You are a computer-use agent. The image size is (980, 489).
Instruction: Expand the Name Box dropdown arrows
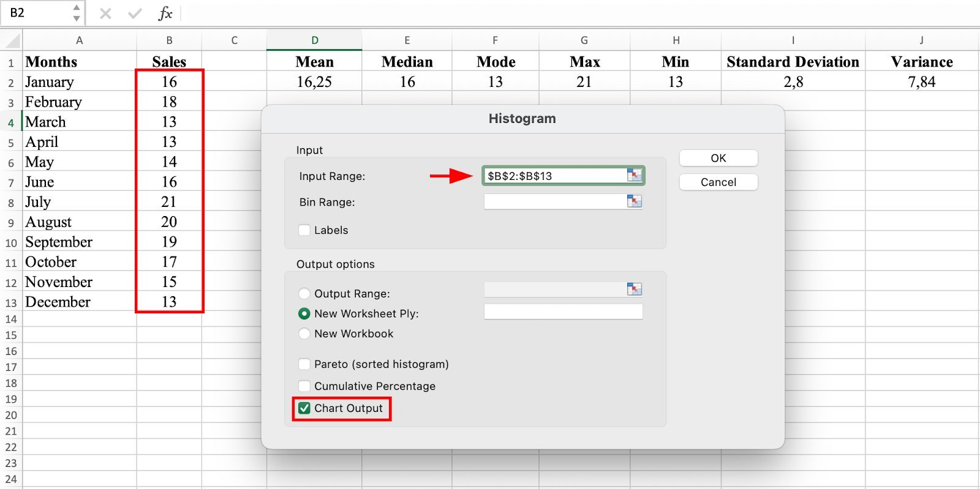coord(76,13)
